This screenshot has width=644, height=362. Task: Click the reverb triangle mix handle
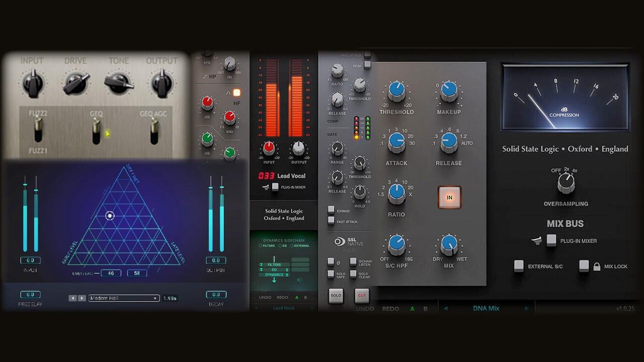[x=110, y=216]
